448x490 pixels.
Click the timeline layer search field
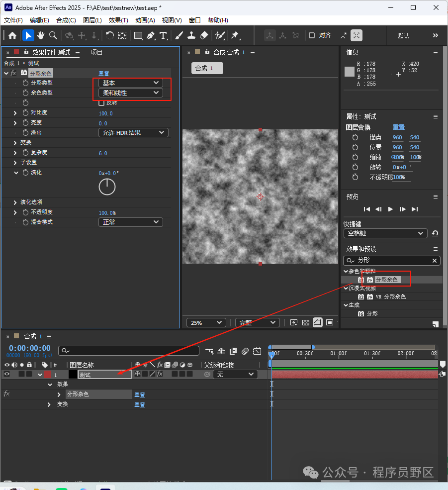click(x=129, y=351)
